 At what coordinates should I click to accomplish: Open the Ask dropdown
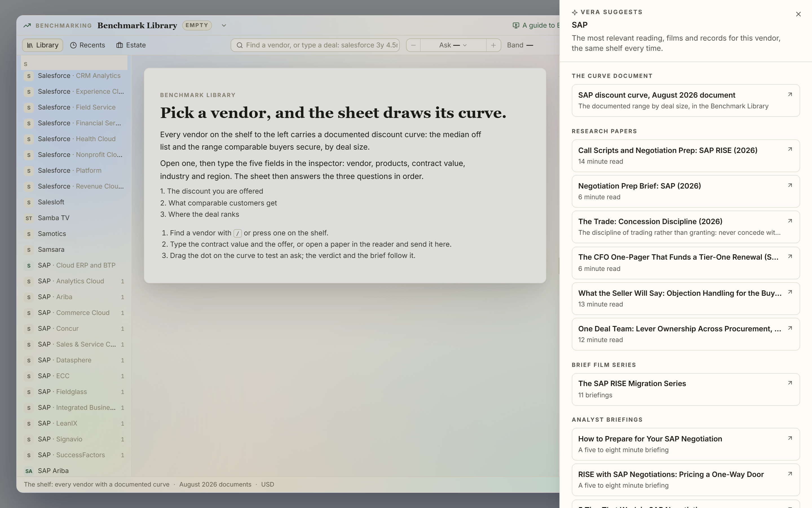click(453, 45)
